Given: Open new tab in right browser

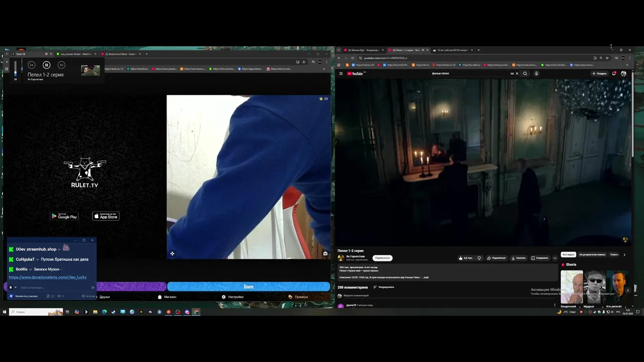Looking at the screenshot, I should (x=478, y=50).
